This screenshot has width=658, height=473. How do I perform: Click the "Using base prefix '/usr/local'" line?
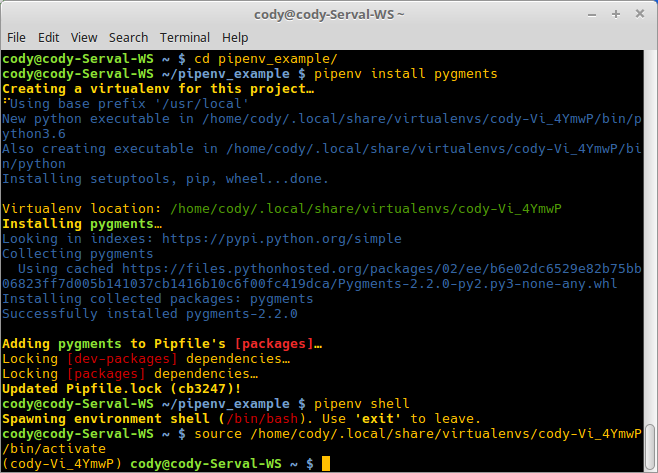pyautogui.click(x=129, y=104)
